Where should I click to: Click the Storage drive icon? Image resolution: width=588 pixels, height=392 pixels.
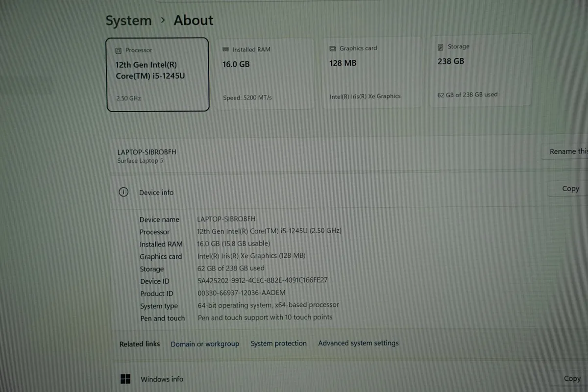(x=441, y=47)
